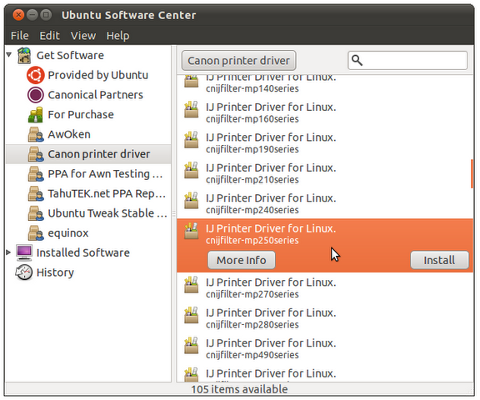This screenshot has width=480, height=400.
Task: Click the Get Software globe icon
Action: pyautogui.click(x=24, y=55)
